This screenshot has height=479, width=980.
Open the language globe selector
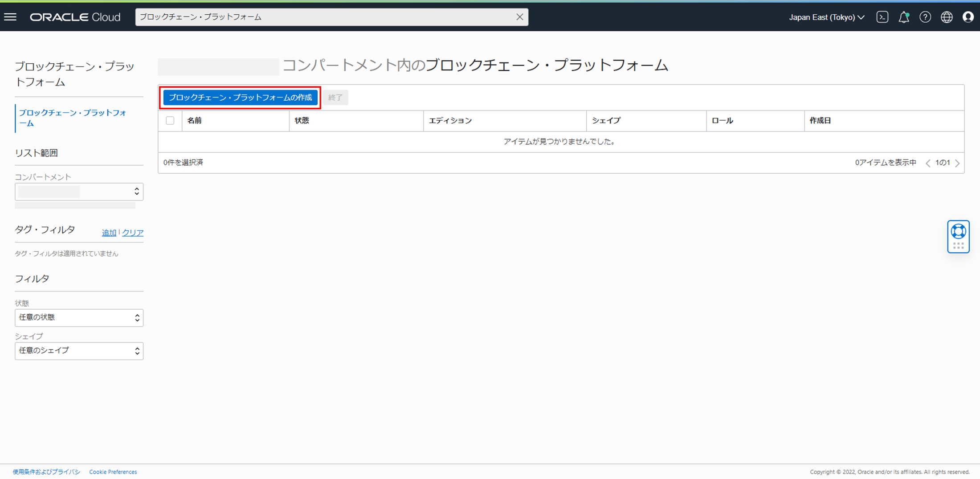pos(946,16)
